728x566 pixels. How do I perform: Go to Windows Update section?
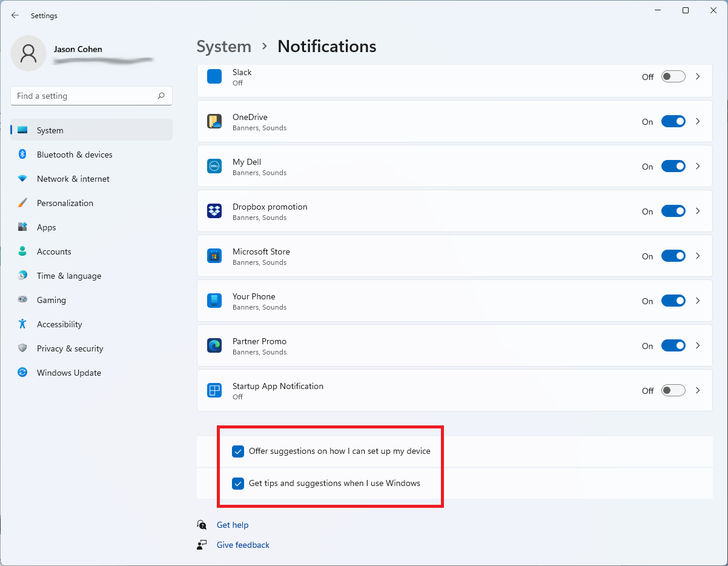68,373
